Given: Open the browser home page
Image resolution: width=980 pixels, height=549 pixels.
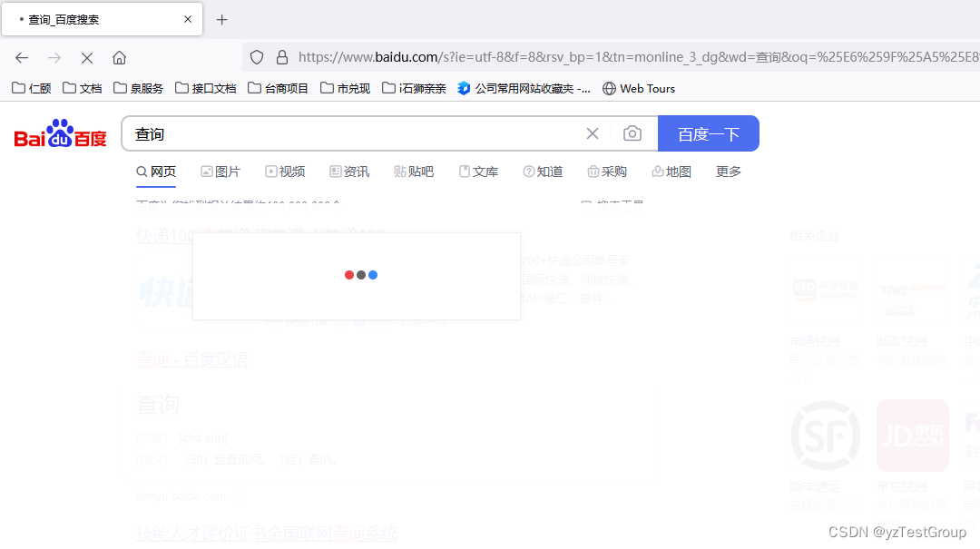Looking at the screenshot, I should pyautogui.click(x=120, y=58).
